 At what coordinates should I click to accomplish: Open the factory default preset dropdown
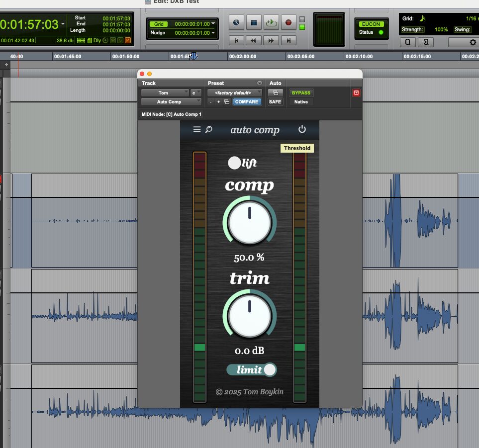(235, 93)
